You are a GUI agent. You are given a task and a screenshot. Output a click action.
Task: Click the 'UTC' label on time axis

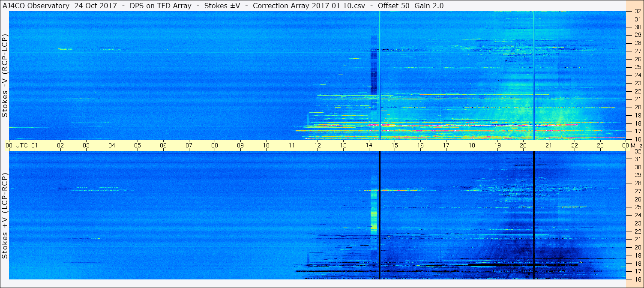pos(21,145)
